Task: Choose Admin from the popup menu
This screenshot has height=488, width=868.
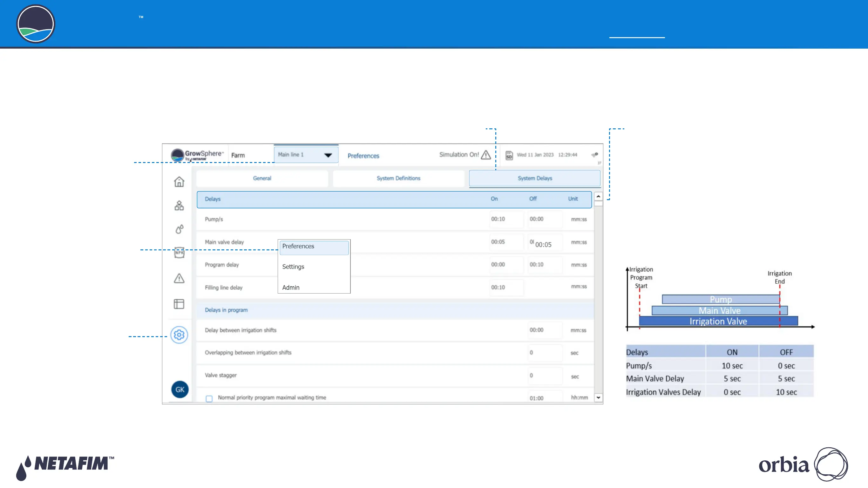Action: coord(291,288)
